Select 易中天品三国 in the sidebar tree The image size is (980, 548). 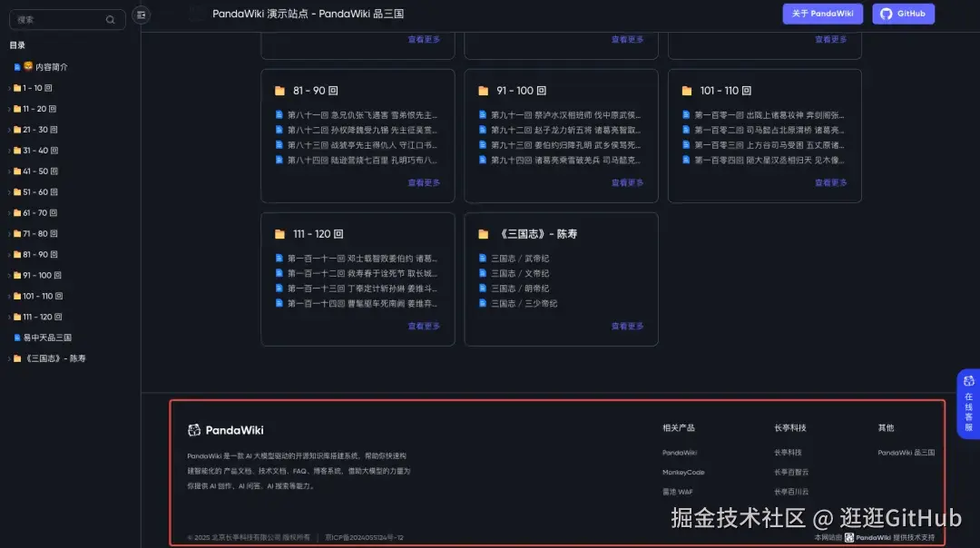click(49, 337)
